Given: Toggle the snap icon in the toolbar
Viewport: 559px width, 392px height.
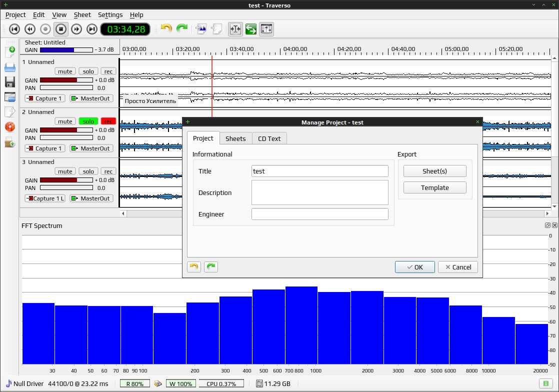Looking at the screenshot, I should 235,29.
